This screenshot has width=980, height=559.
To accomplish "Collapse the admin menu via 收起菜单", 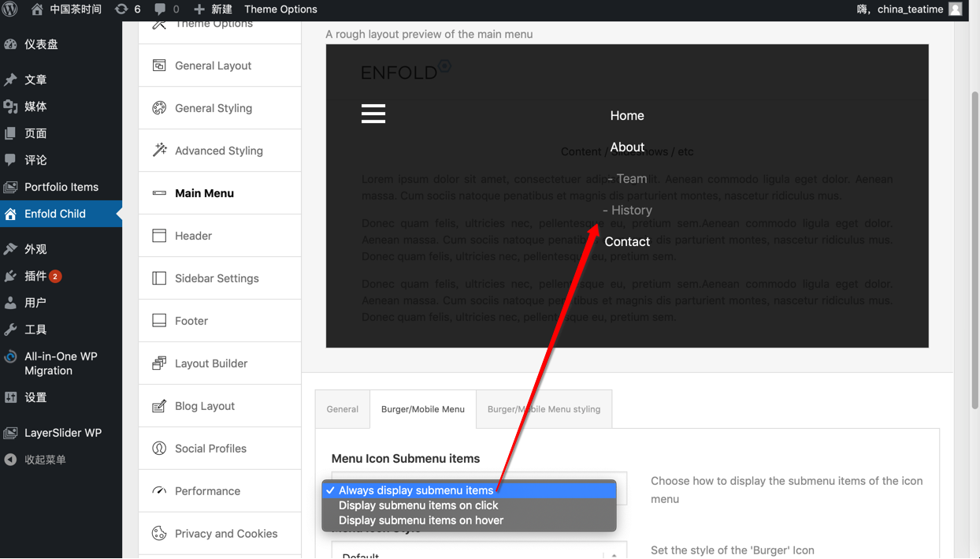I will click(x=61, y=460).
